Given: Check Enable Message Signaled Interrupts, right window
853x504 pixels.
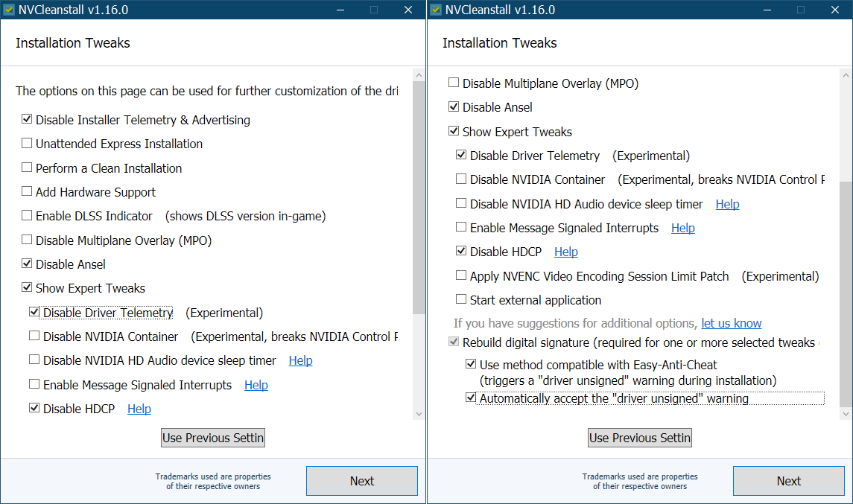Looking at the screenshot, I should click(x=461, y=227).
